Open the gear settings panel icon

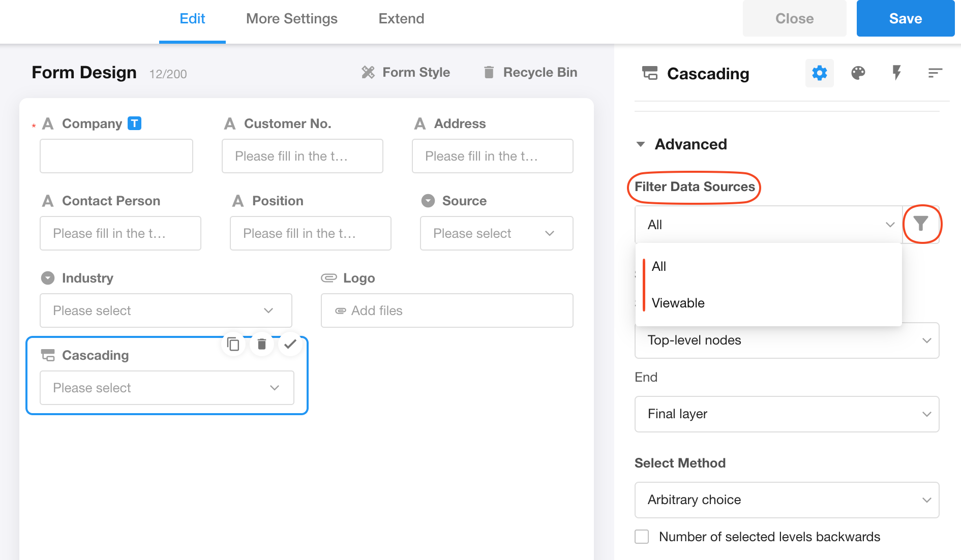coord(819,73)
